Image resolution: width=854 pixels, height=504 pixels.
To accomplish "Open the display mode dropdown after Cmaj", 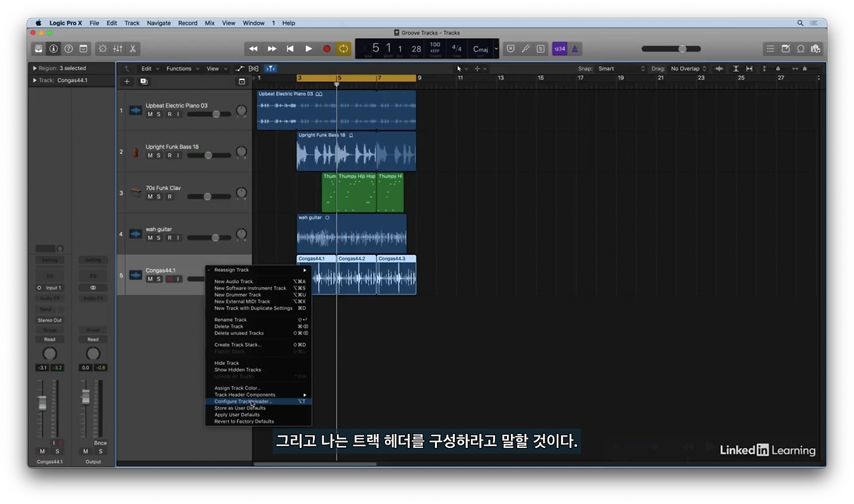I will click(x=496, y=49).
